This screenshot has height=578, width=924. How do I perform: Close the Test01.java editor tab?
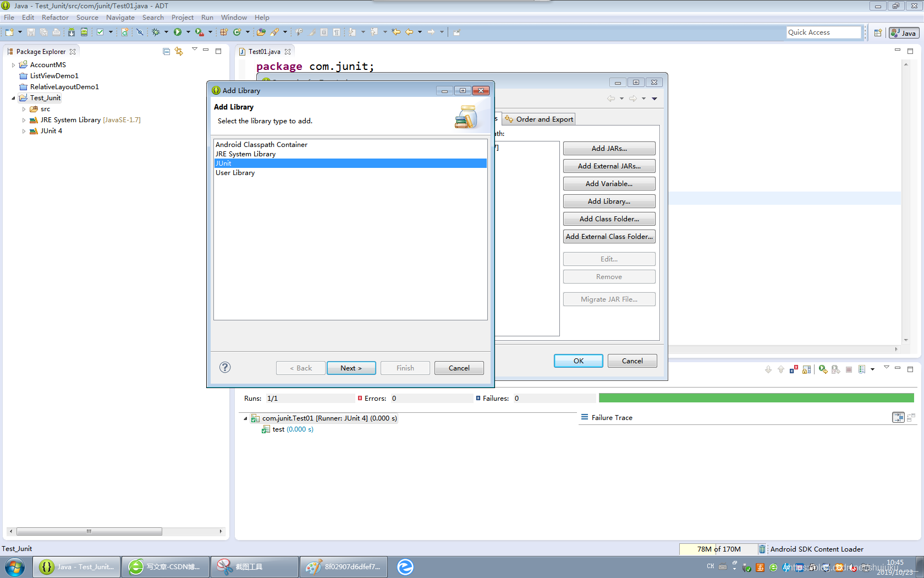[288, 52]
